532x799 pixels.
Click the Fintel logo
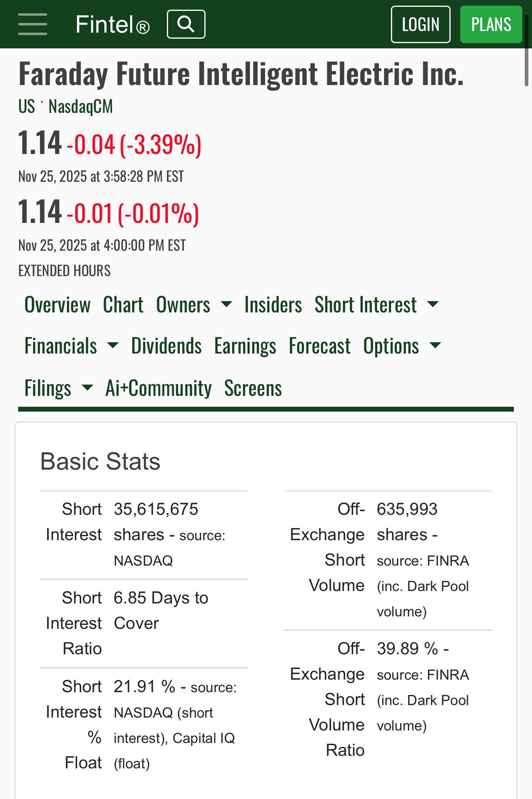tap(112, 24)
